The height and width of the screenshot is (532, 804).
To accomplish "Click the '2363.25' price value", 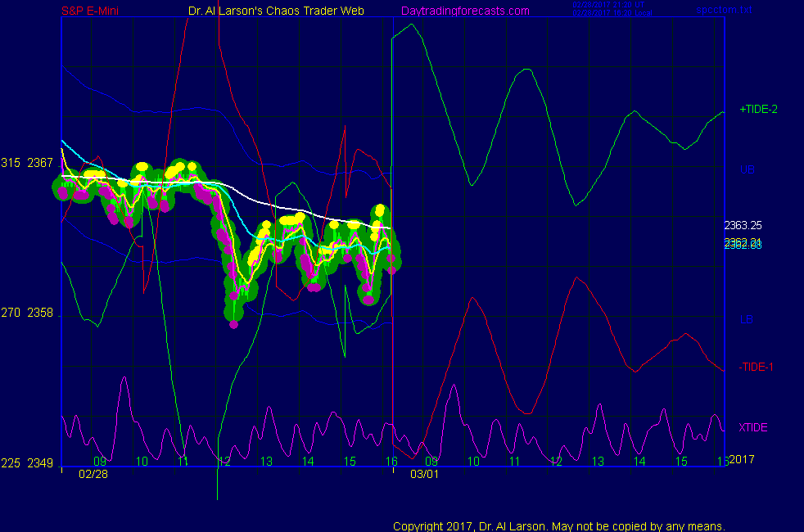I will [743, 226].
